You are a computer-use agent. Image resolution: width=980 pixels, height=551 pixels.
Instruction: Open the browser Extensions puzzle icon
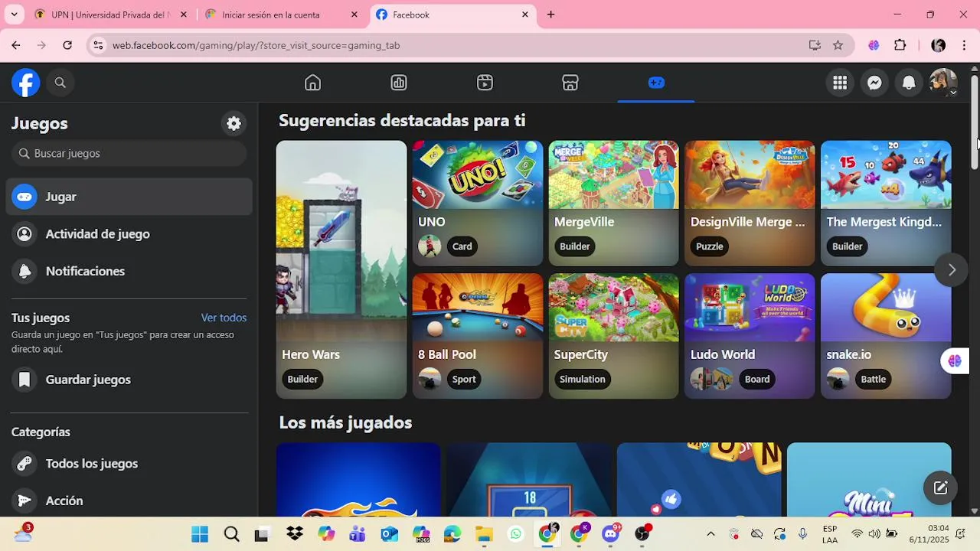tap(900, 45)
